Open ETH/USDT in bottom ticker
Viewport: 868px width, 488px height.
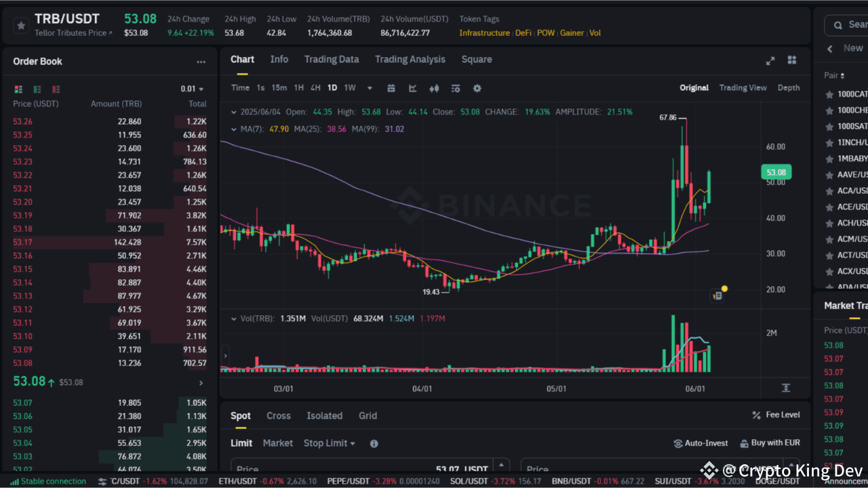(x=267, y=481)
